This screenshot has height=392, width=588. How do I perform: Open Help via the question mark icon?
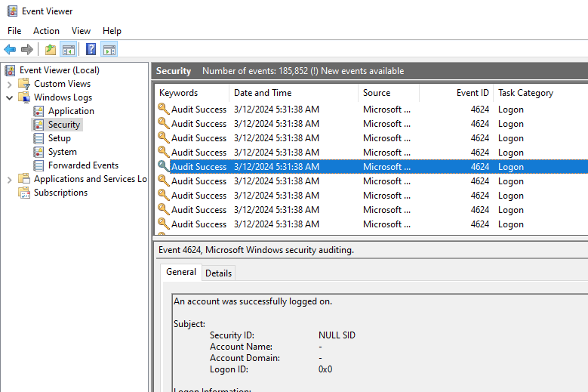(x=91, y=50)
